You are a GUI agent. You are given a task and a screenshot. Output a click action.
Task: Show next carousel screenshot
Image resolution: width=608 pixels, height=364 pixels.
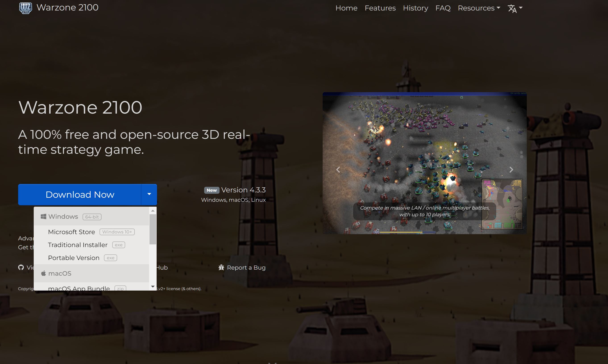pyautogui.click(x=511, y=169)
